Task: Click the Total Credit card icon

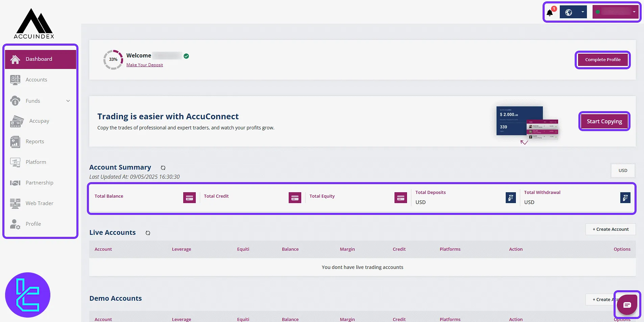Action: coord(295,198)
